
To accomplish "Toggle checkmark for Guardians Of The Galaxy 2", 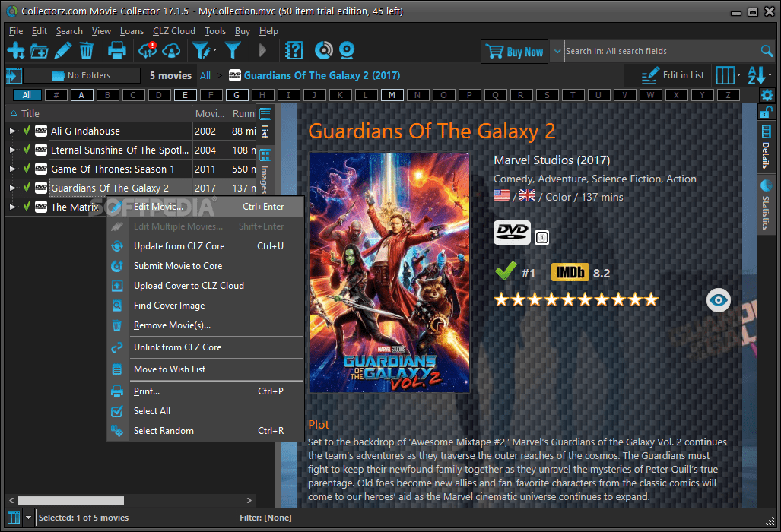I will point(27,187).
